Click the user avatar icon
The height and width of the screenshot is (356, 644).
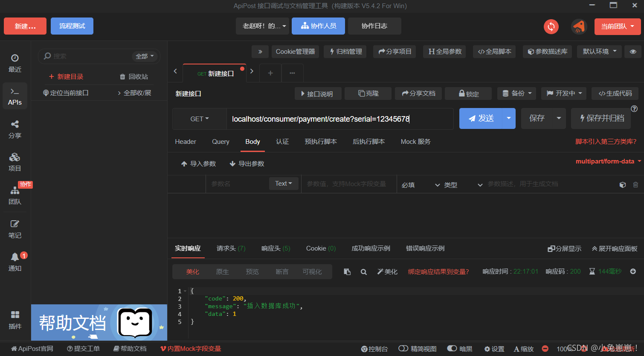point(579,26)
